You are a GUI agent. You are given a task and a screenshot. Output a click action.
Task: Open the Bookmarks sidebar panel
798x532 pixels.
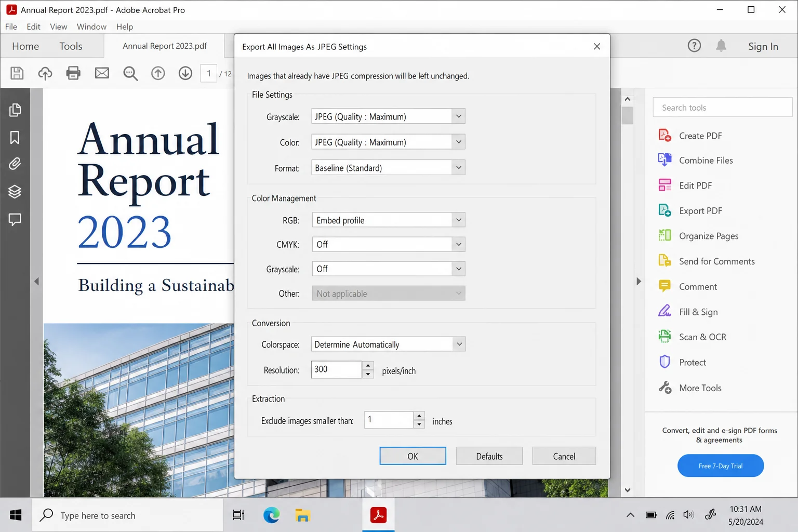pos(15,137)
